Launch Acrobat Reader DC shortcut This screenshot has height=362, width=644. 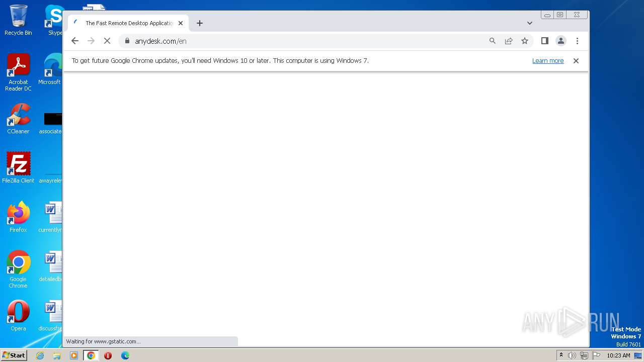coord(18,72)
